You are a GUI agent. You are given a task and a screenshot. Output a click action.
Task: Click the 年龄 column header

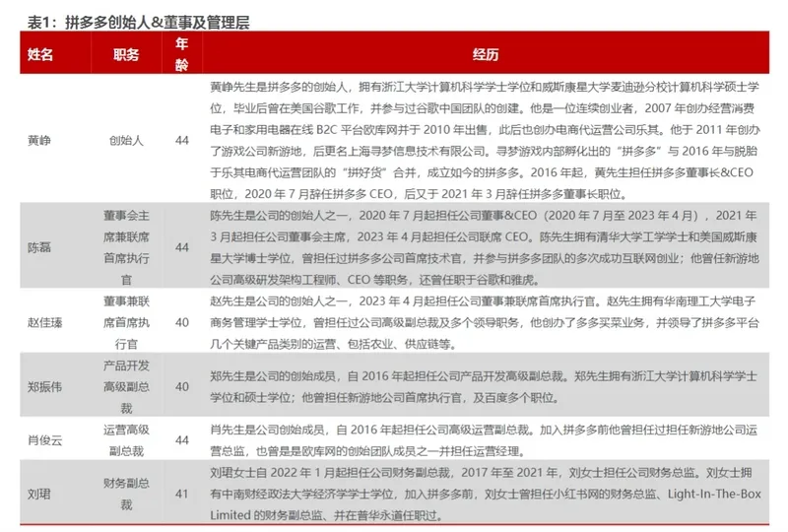click(182, 54)
